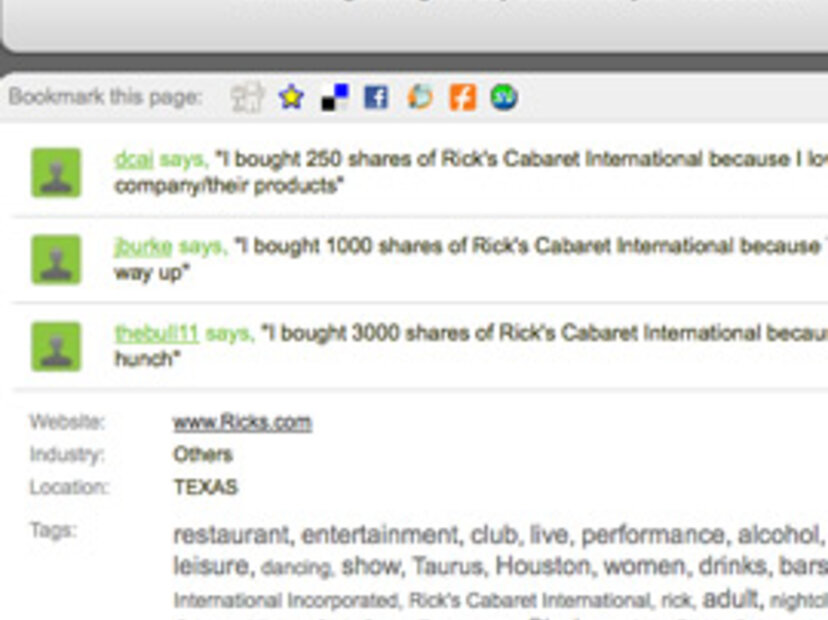Image resolution: width=828 pixels, height=620 pixels.
Task: Share via StumbleUpon icon
Action: (504, 97)
